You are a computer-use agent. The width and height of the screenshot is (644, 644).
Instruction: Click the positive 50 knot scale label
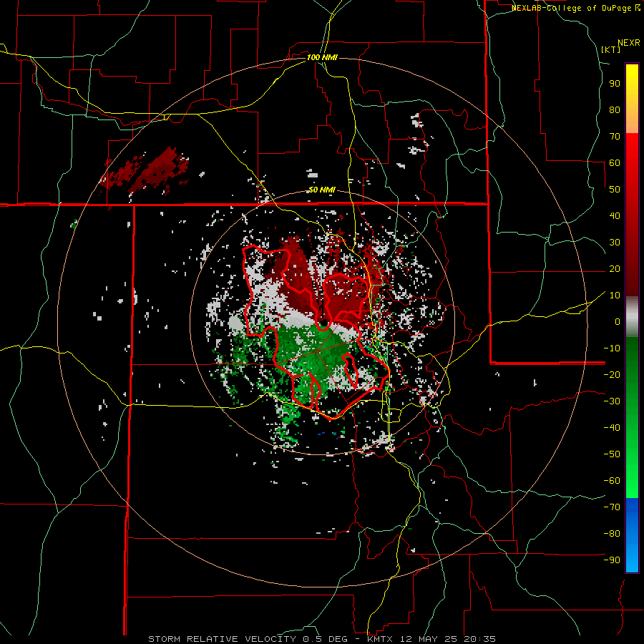click(615, 190)
